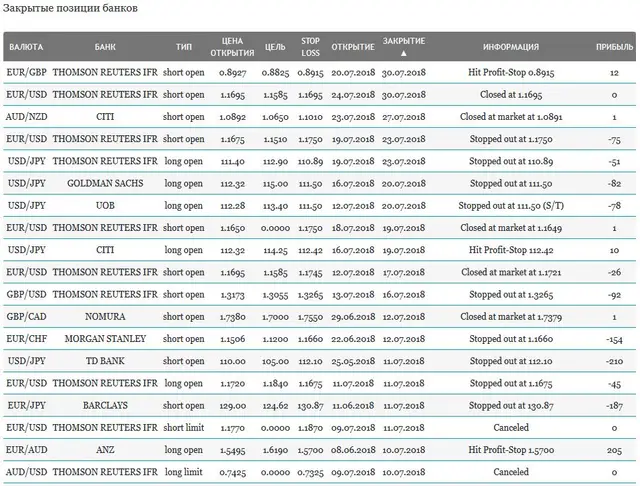
Task: Sort by ЦЕНА ОТКРЫТИЯ column header
Action: pos(232,47)
